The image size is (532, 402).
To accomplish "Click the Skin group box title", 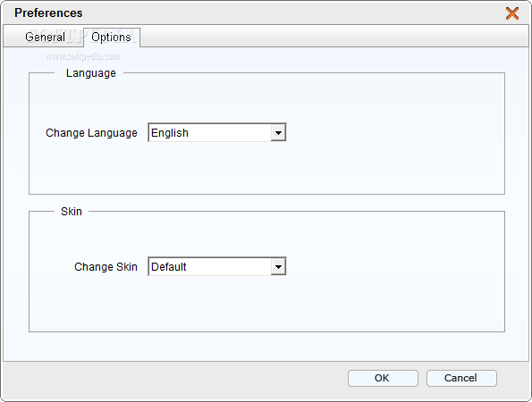I will pos(72,212).
